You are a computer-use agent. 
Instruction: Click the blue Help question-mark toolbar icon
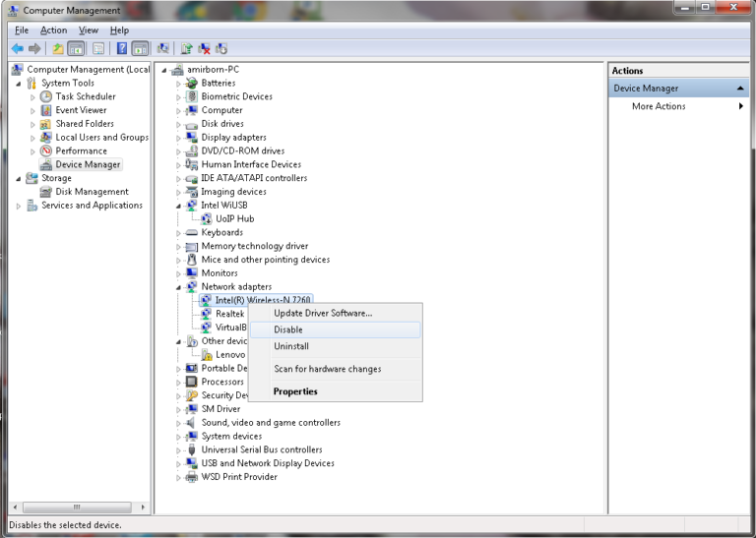pyautogui.click(x=122, y=48)
